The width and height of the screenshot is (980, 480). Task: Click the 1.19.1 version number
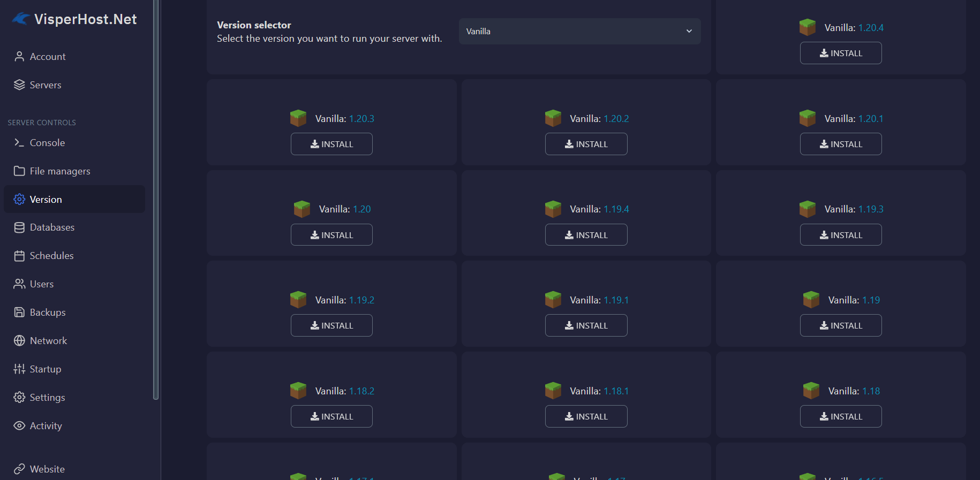616,300
